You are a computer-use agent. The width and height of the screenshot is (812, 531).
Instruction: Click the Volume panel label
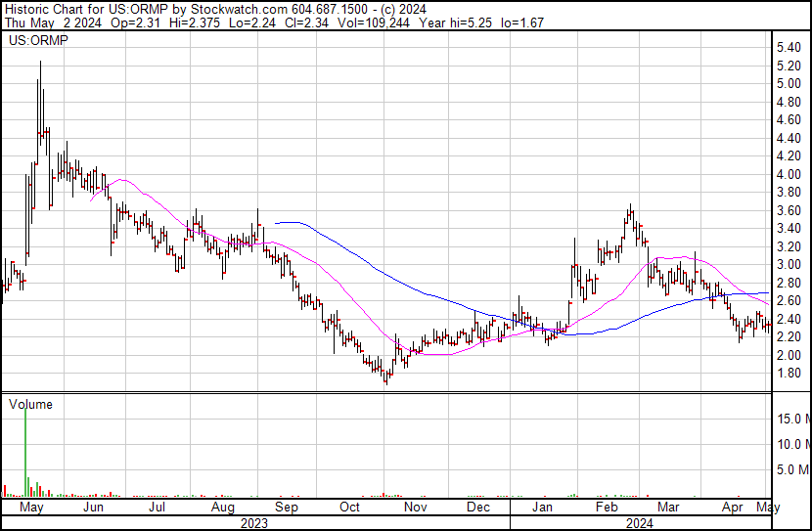coord(30,404)
